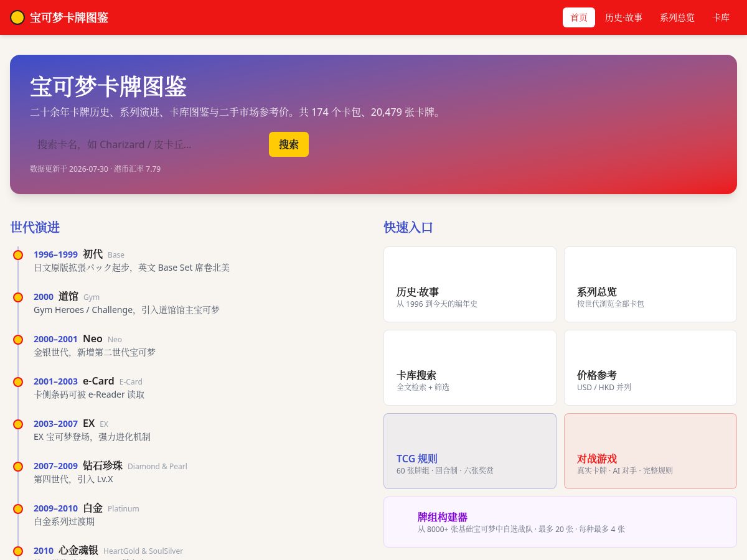Launch the 对战游戏 card
747x560 pixels.
tap(651, 451)
